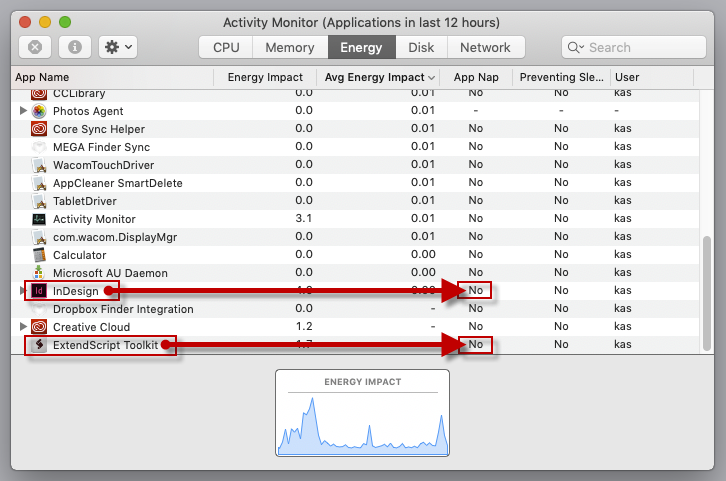726x481 pixels.
Task: Select the InDesign process name
Action: (x=75, y=291)
